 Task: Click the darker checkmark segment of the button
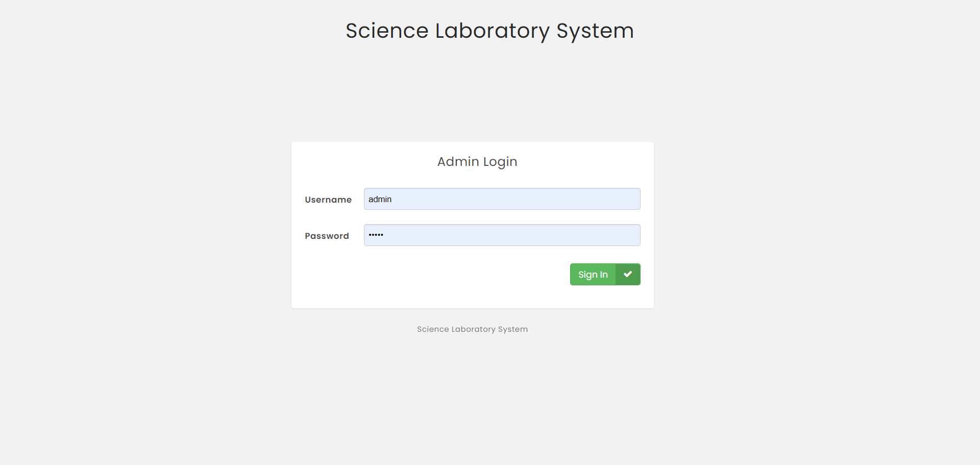pos(627,274)
